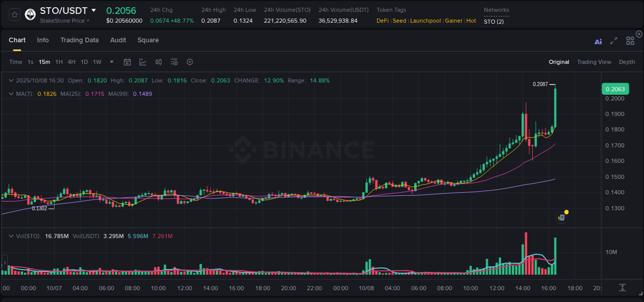The width and height of the screenshot is (644, 302).
Task: Switch to the Trading Data tab
Action: [79, 40]
